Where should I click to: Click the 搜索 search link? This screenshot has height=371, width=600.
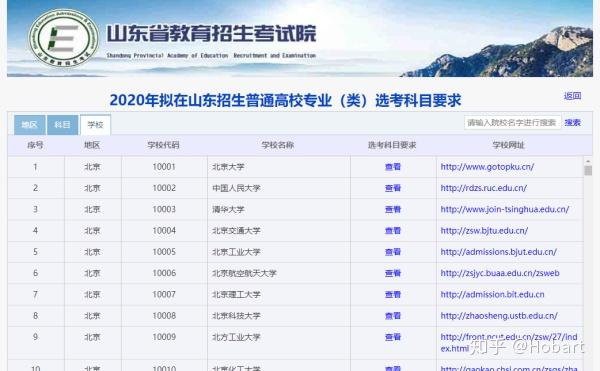572,122
